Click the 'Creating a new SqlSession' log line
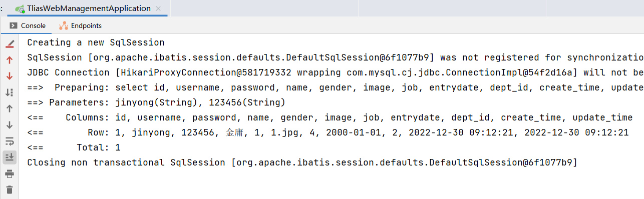The width and height of the screenshot is (644, 199). tap(96, 42)
